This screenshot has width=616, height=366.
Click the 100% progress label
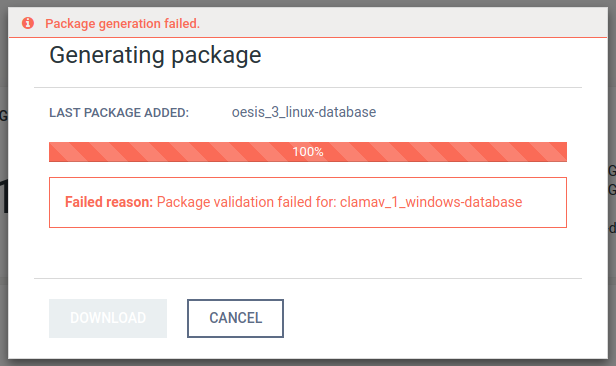click(308, 152)
